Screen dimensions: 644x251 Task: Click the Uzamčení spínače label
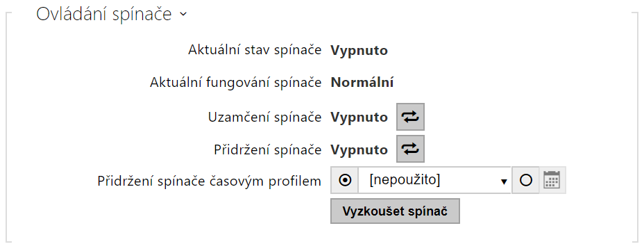(265, 118)
